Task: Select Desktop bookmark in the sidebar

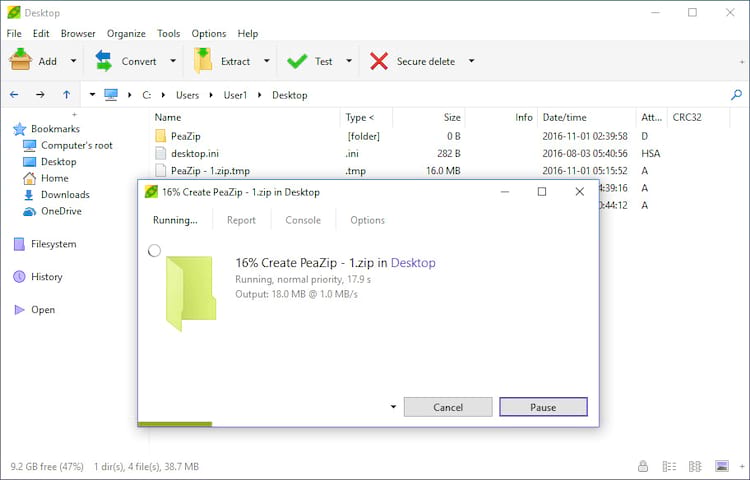Action: [58, 162]
